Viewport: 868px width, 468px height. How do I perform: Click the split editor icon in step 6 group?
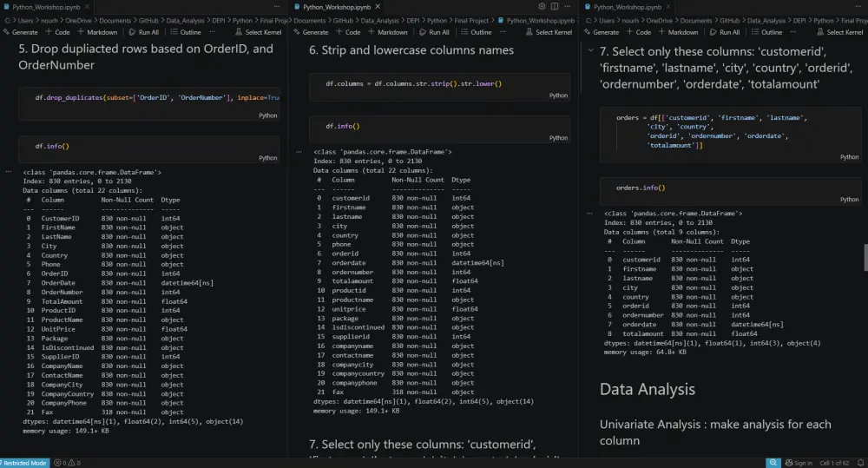(555, 7)
